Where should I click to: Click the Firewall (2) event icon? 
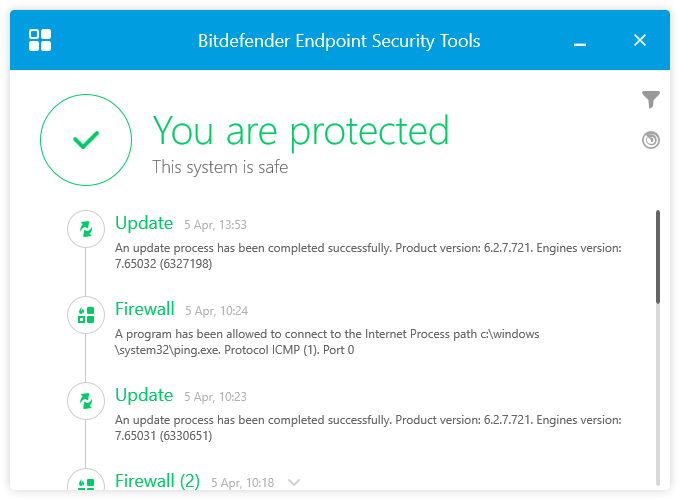(x=86, y=483)
